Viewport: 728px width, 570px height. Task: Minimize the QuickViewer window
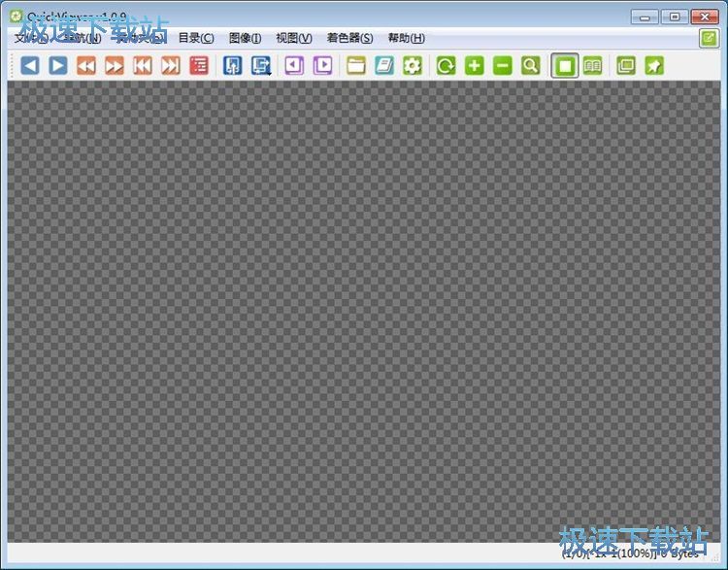click(x=645, y=17)
